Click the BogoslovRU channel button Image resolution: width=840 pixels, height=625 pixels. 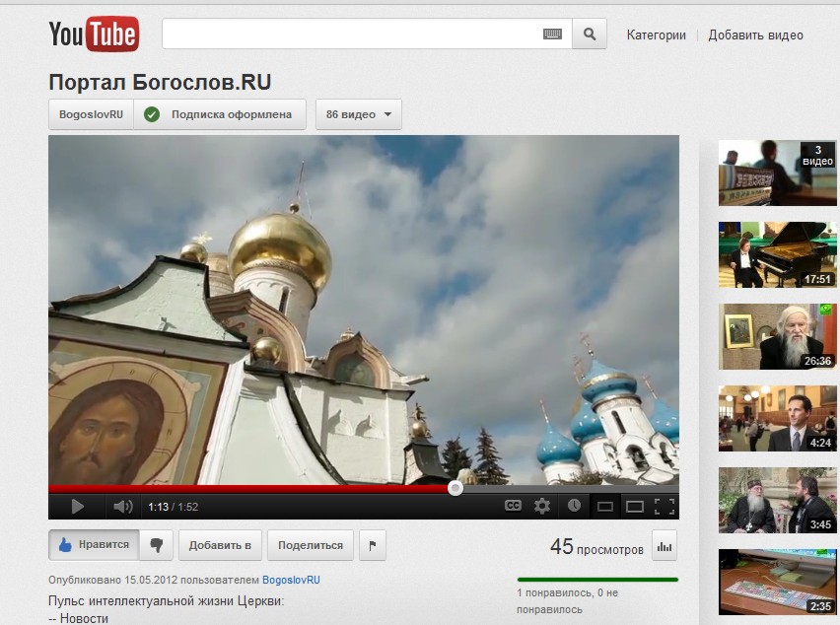(x=91, y=114)
